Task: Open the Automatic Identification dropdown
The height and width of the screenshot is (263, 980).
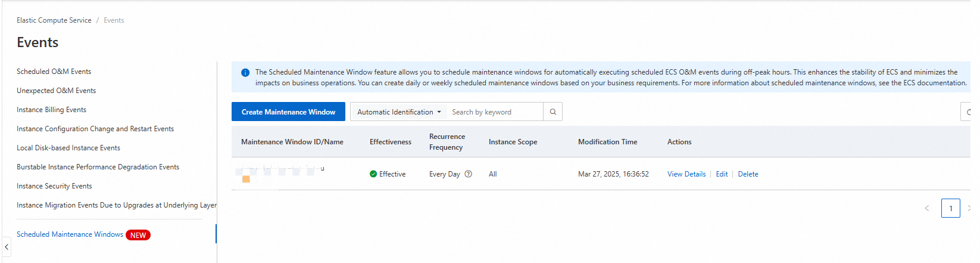Action: 399,112
